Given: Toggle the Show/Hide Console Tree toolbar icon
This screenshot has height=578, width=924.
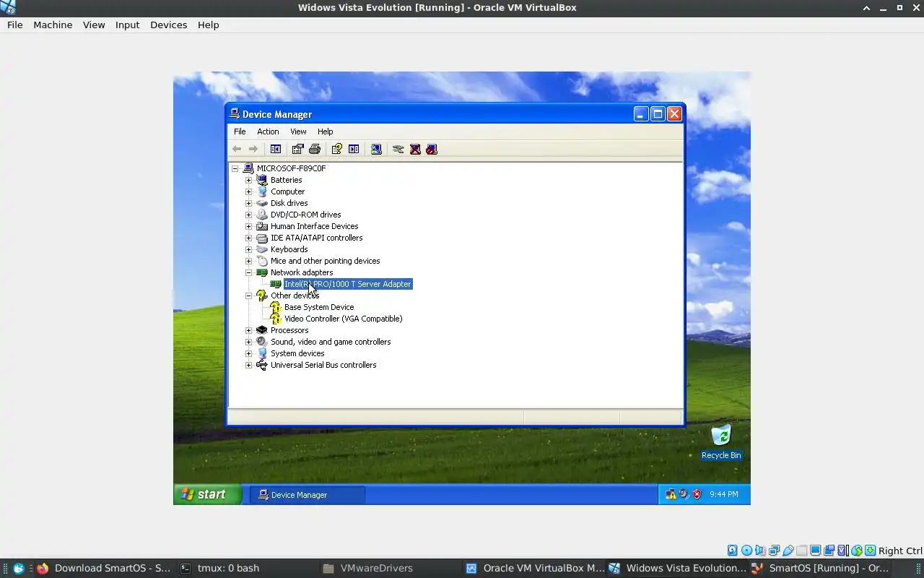Looking at the screenshot, I should (x=276, y=149).
